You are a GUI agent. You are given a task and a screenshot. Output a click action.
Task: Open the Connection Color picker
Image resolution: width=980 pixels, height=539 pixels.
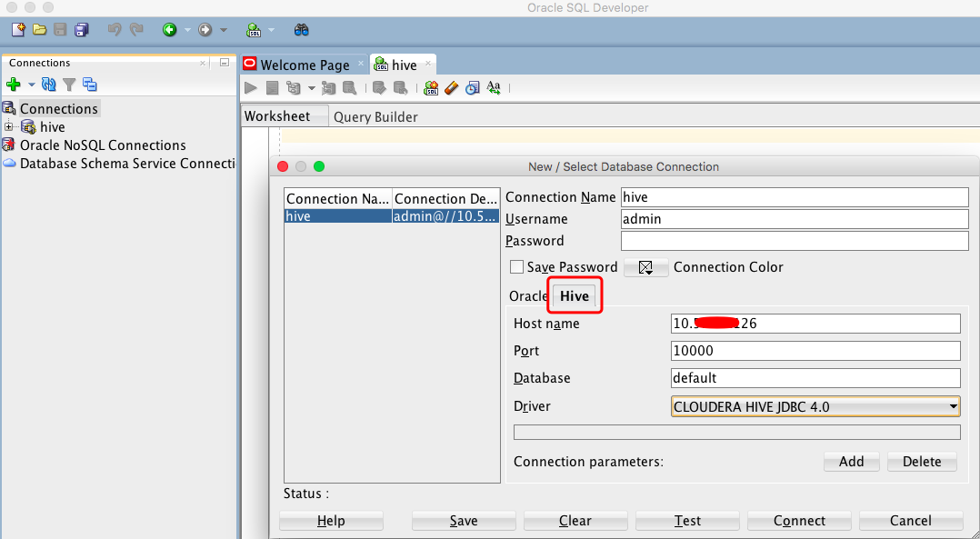coord(645,267)
